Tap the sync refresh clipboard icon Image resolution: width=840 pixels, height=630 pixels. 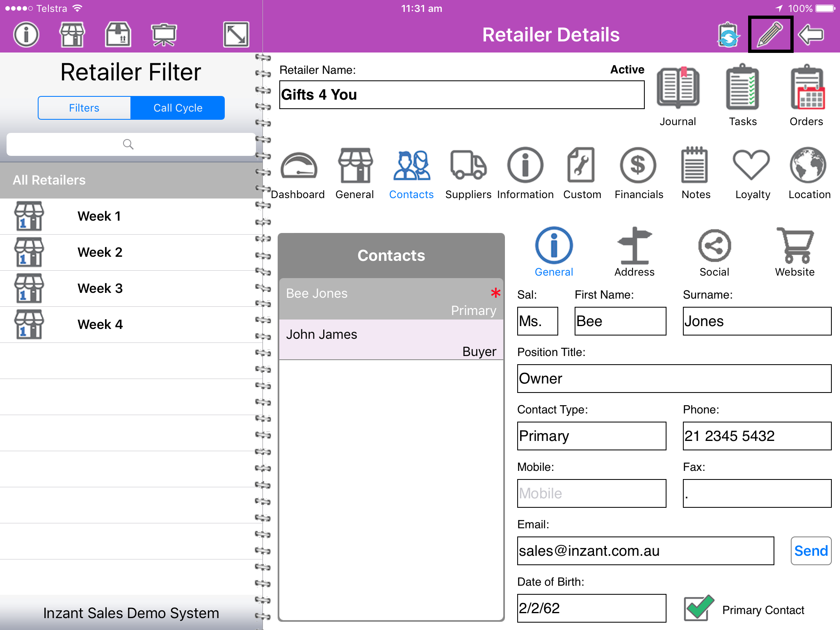pyautogui.click(x=728, y=35)
